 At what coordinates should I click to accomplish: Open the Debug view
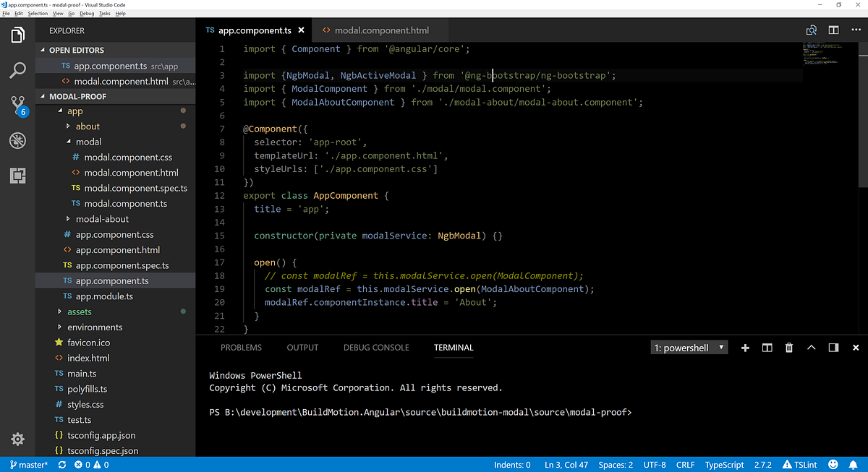coord(17,140)
